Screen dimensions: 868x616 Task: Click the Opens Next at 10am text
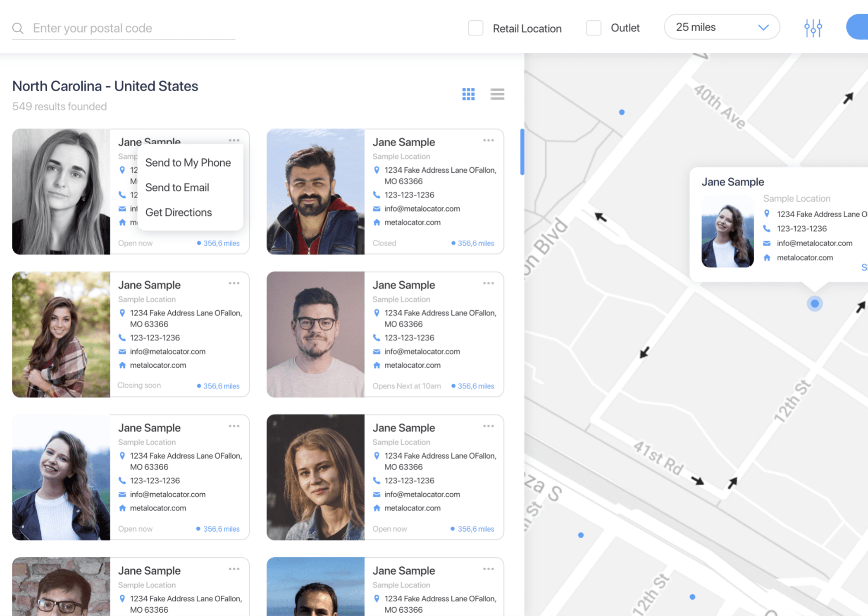[406, 386]
